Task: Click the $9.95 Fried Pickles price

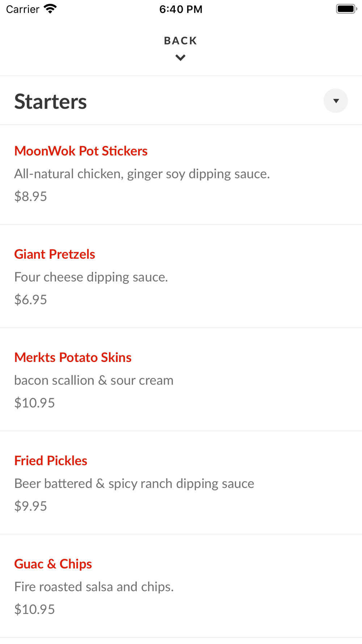Action: 31,506
